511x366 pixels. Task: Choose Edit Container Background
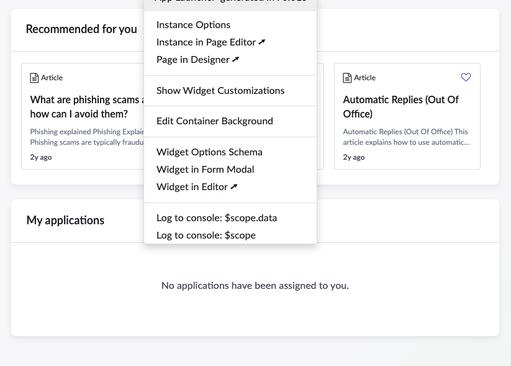(215, 121)
